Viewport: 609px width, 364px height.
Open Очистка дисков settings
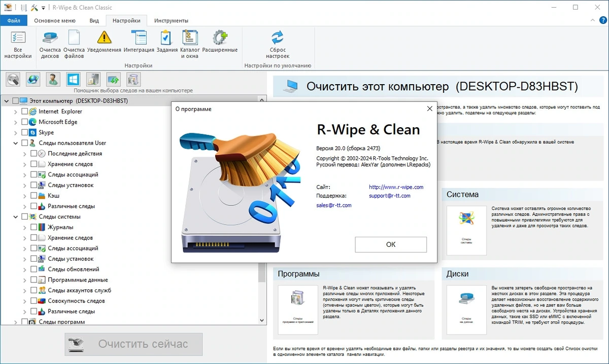(50, 44)
